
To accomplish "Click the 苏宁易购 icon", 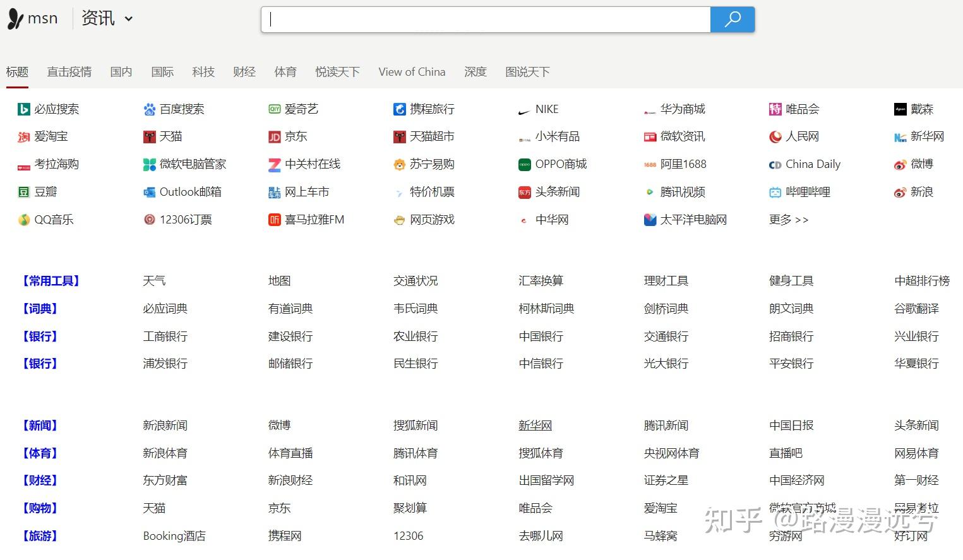I will point(399,165).
